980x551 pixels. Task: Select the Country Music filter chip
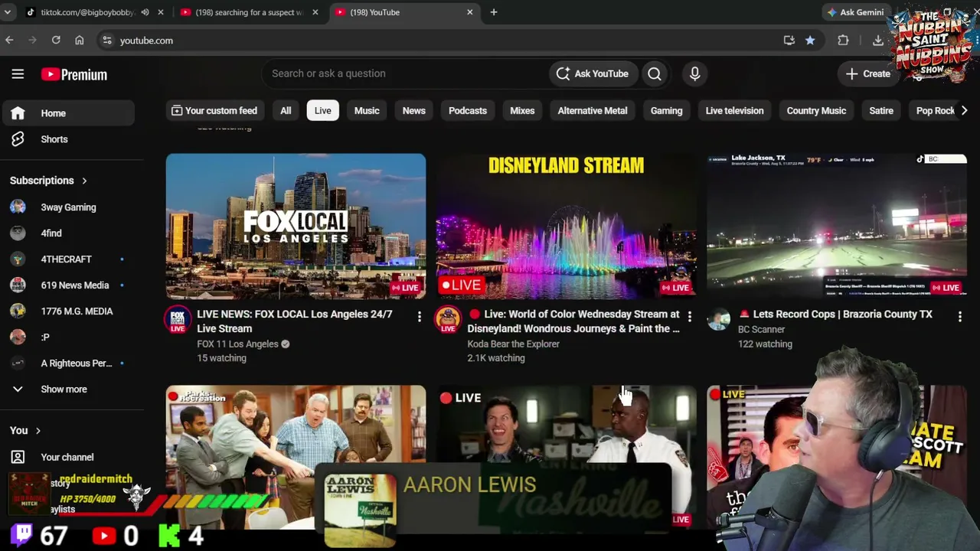point(816,111)
